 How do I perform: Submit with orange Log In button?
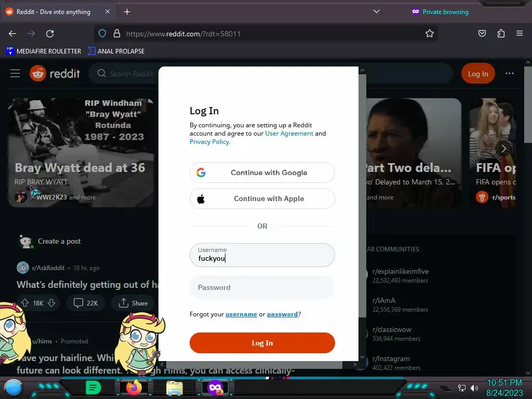[262, 343]
